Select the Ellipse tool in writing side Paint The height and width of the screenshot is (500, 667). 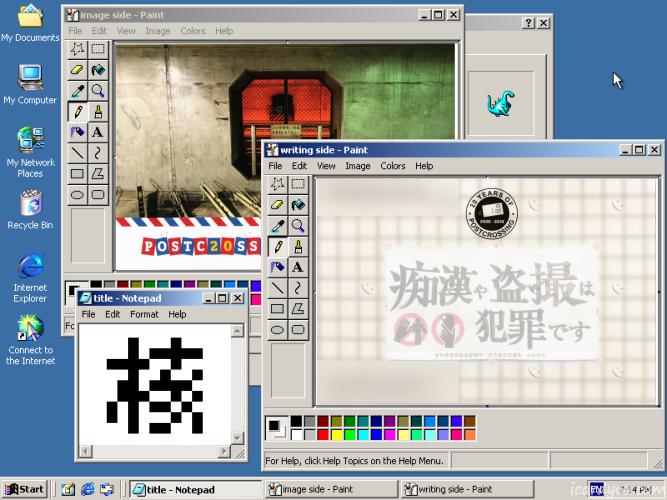[x=277, y=330]
